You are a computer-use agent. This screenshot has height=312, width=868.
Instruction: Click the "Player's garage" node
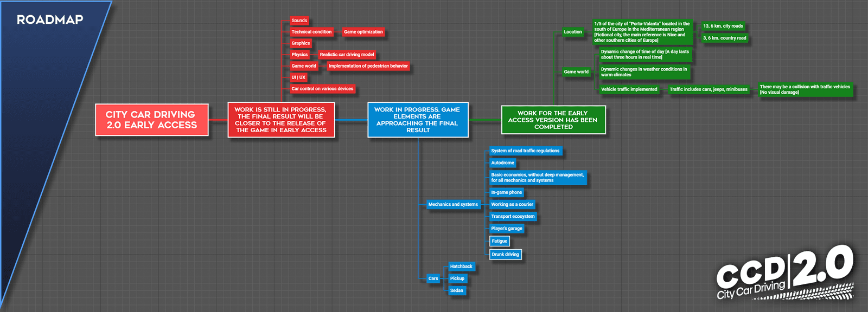[507, 229]
